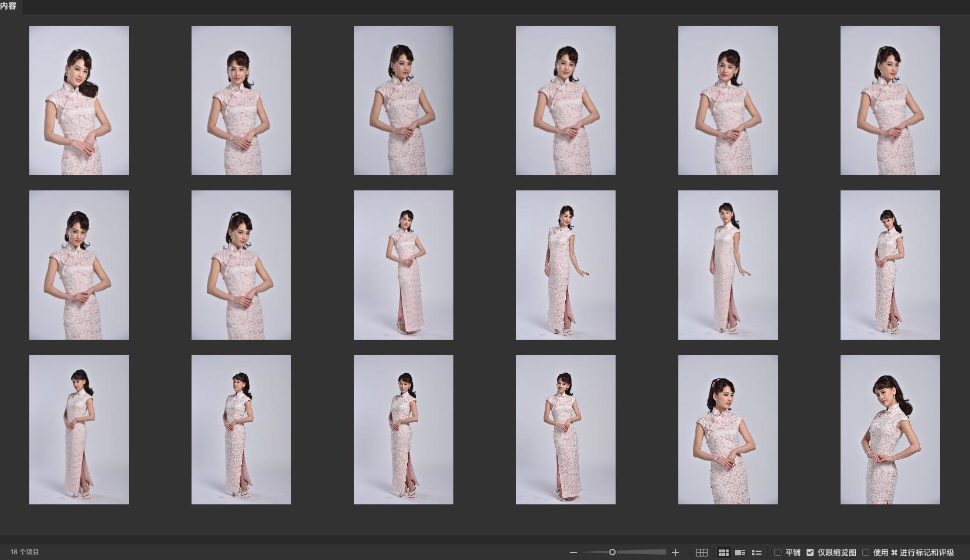Enable the 使用 ⌘ 进行标记和评级 checkbox
The height and width of the screenshot is (560, 970).
866,552
